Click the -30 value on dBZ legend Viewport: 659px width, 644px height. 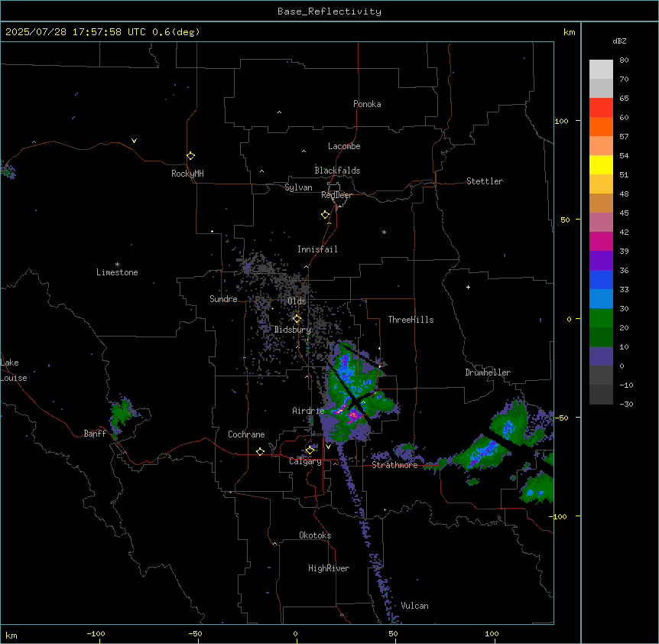[626, 404]
